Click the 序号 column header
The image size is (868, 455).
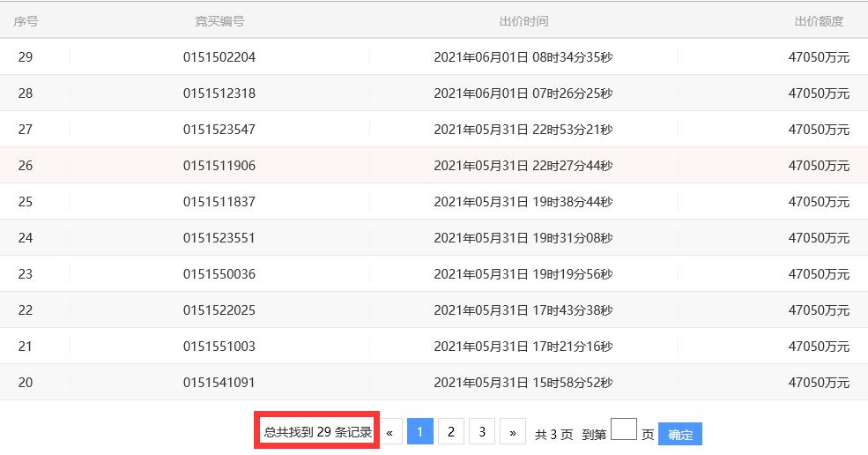tap(26, 21)
